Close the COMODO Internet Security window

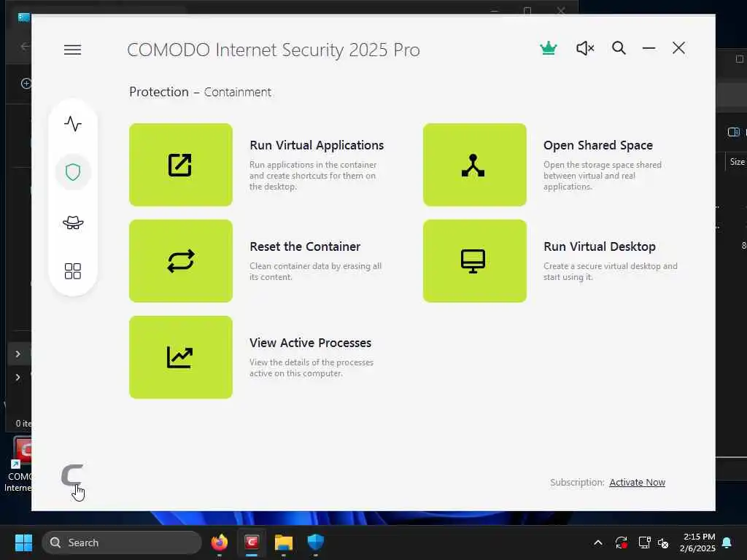pyautogui.click(x=679, y=48)
